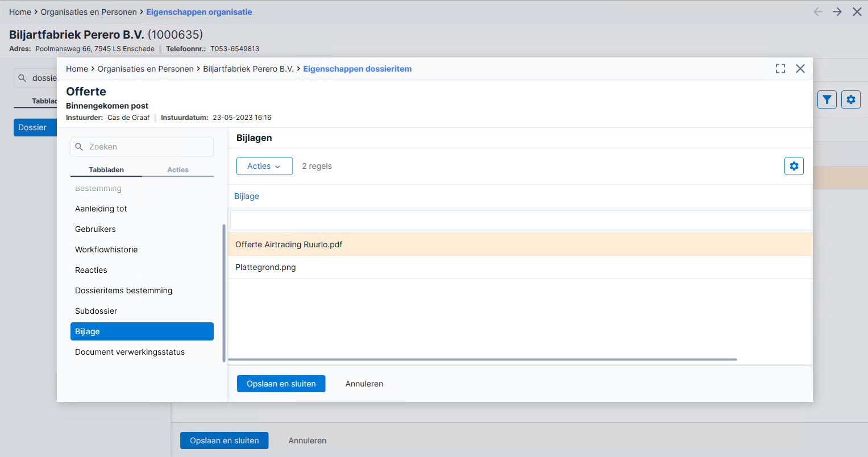
Task: Click the Bijlage column filter input field
Action: 521,220
